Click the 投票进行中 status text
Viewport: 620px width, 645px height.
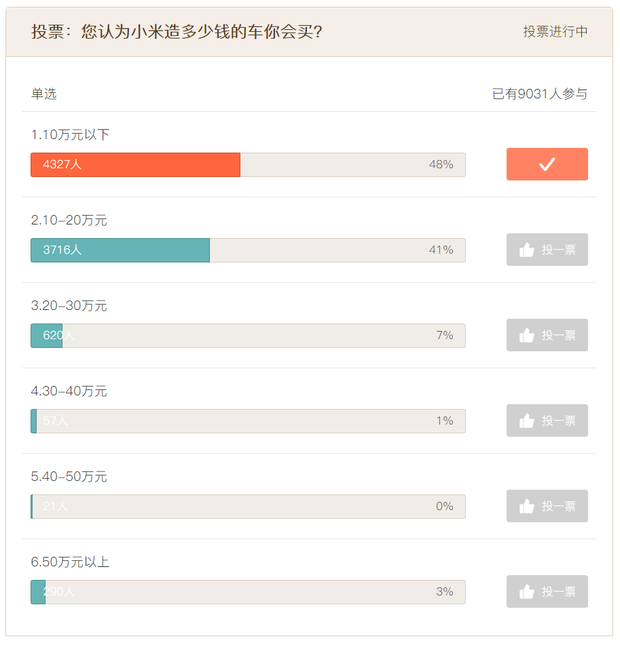(555, 32)
